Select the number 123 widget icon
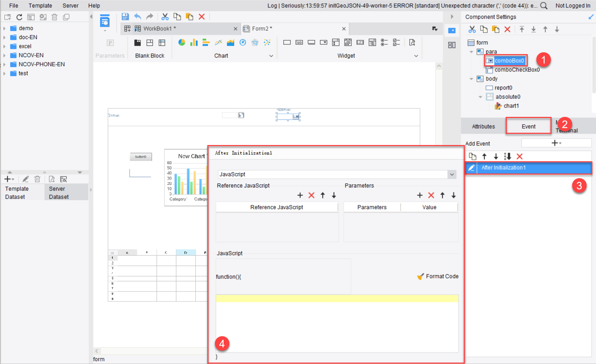This screenshot has width=596, height=364. (x=360, y=43)
